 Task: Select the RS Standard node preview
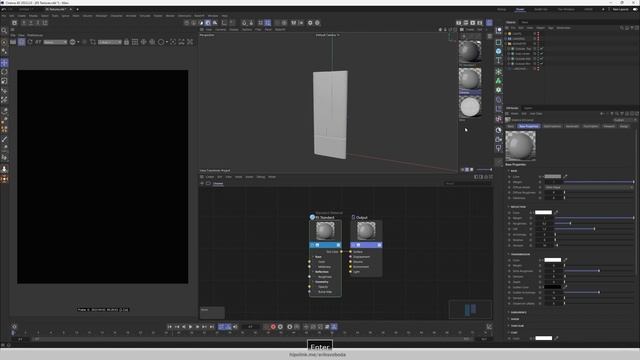pos(325,231)
